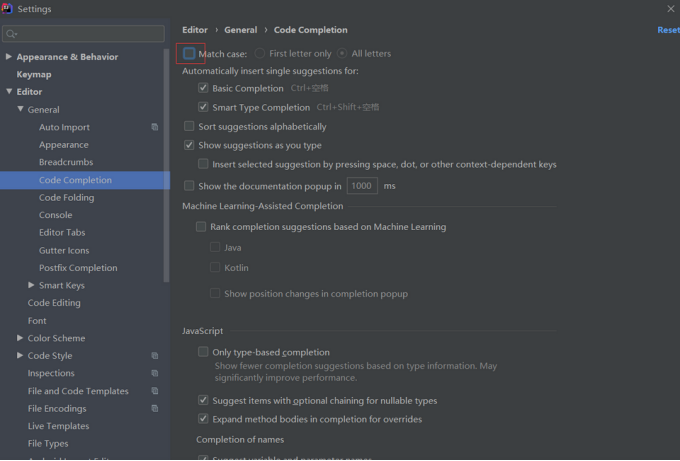This screenshot has width=680, height=461.
Task: Enable Only type-based completion checkbox
Action: point(203,352)
